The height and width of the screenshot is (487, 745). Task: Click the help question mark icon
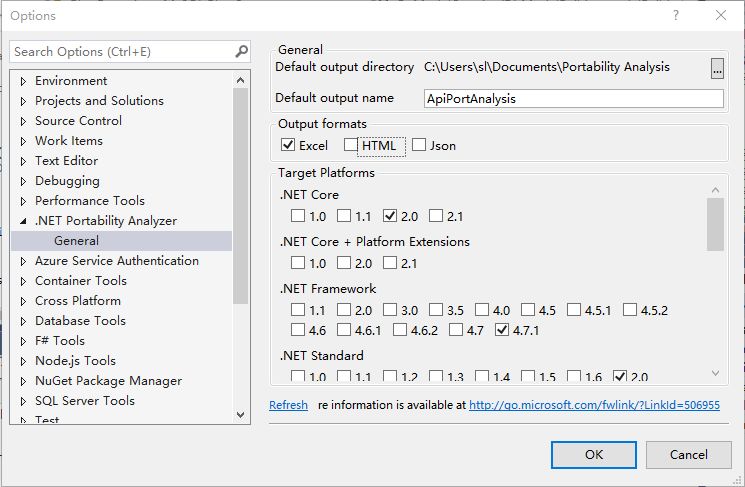[x=675, y=15]
